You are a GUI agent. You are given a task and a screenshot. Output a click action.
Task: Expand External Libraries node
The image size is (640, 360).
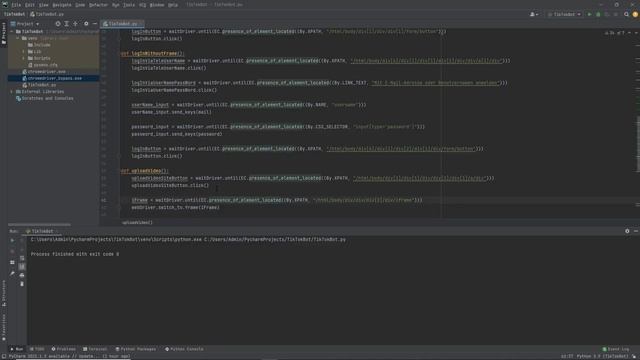coord(12,91)
